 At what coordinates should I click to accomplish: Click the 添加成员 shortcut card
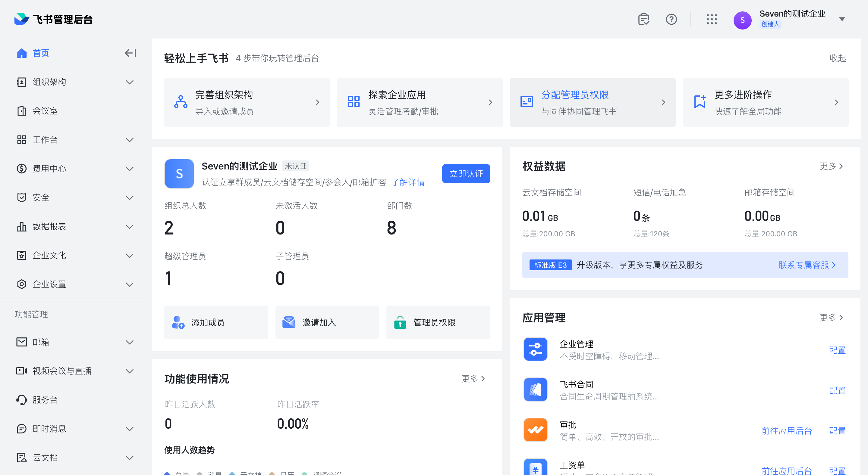(216, 322)
